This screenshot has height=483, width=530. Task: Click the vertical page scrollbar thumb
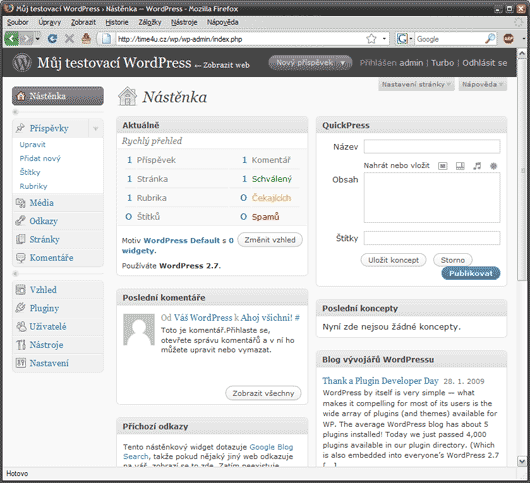[522, 170]
